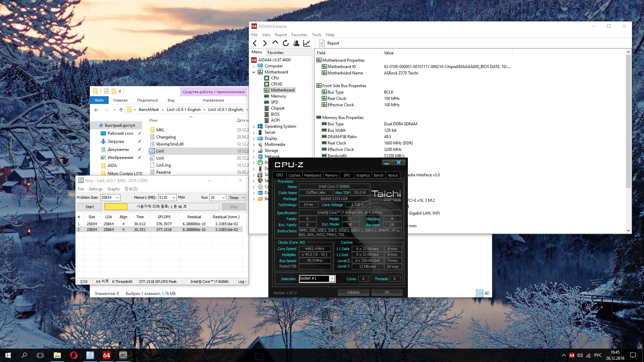The width and height of the screenshot is (644, 362).
Task: Switch Explorer to details view toggle
Action: pos(480,293)
